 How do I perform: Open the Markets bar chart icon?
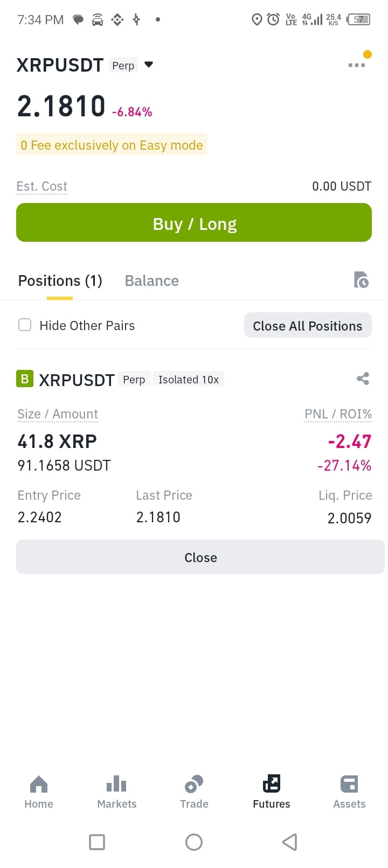(116, 784)
